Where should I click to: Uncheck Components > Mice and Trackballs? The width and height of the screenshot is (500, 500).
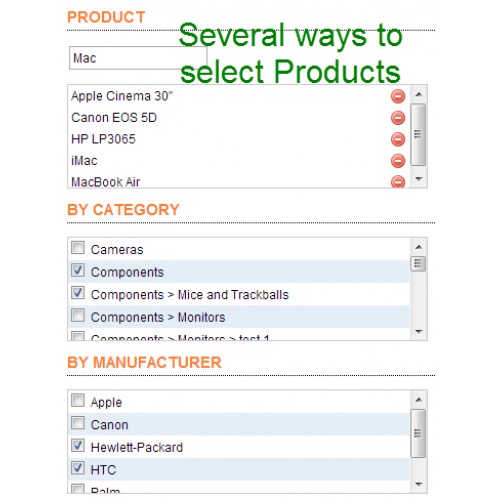point(78,293)
